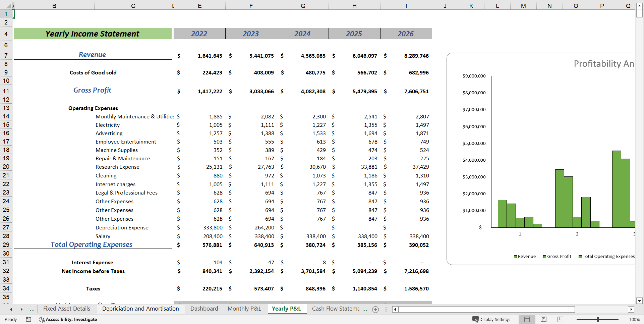The height and width of the screenshot is (324, 644).
Task: Switch to Page Break Preview
Action: coord(560,319)
